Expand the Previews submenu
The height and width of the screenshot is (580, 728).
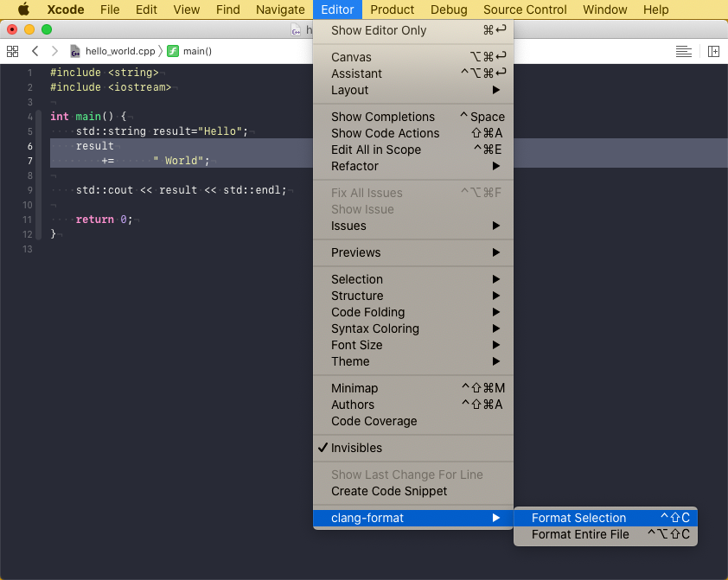[x=413, y=252]
